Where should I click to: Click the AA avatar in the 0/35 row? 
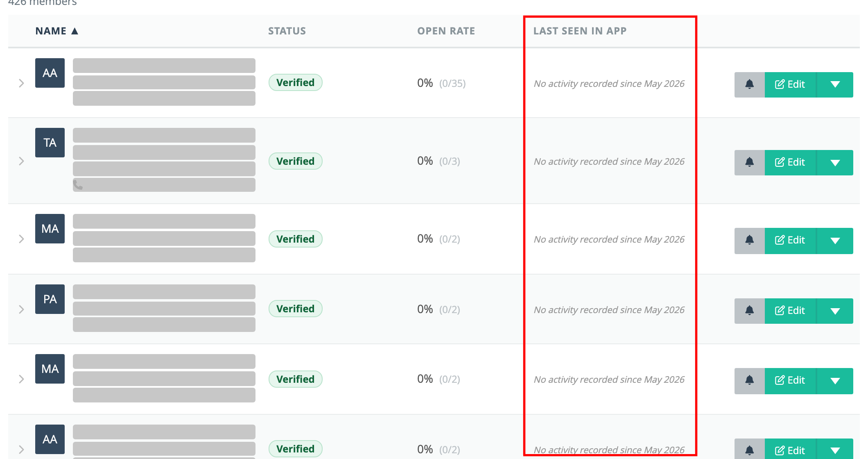(50, 73)
